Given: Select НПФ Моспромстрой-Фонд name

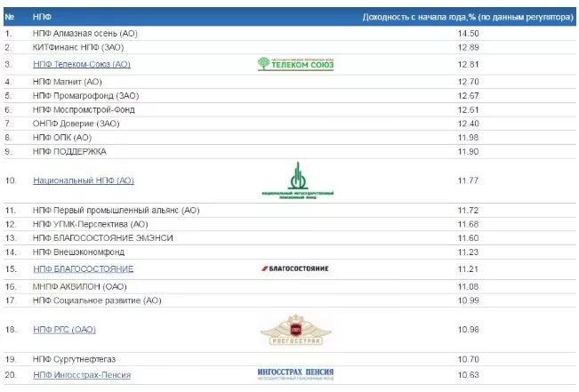Looking at the screenshot, I should [84, 109].
